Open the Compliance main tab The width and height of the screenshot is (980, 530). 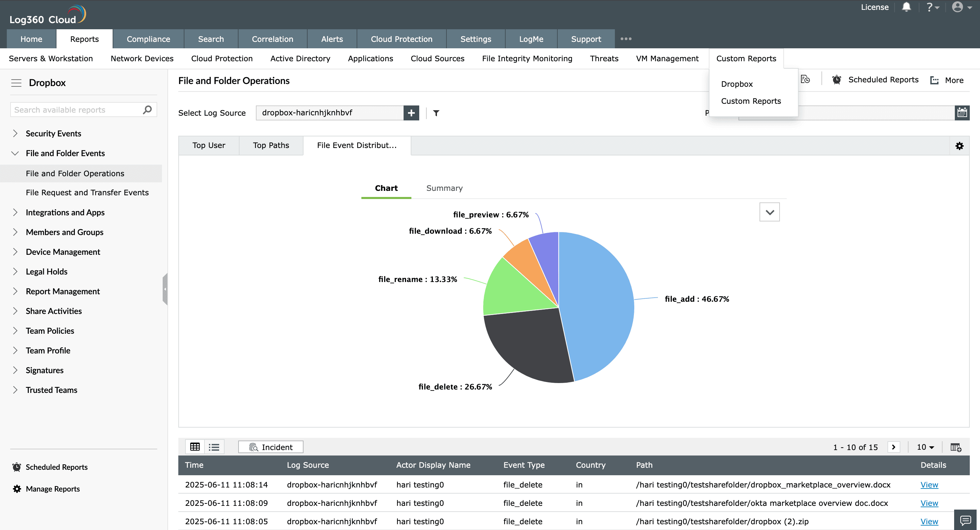coord(148,39)
